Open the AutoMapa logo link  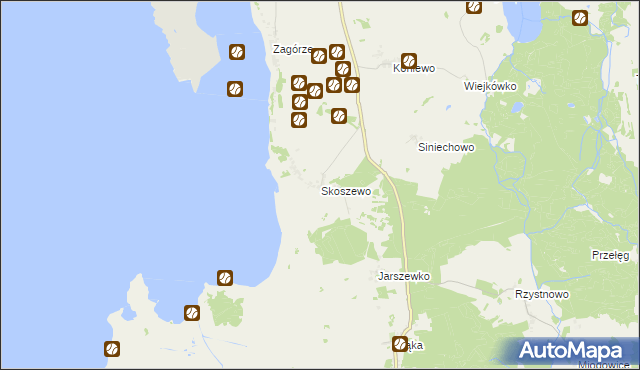click(x=570, y=351)
